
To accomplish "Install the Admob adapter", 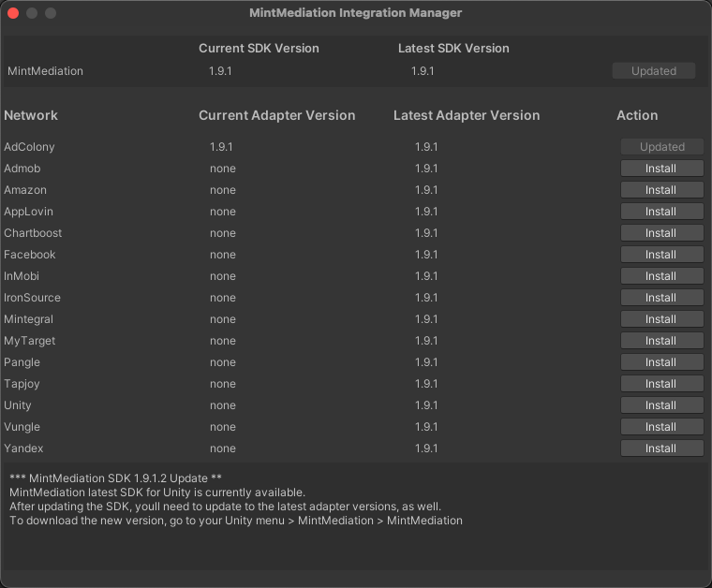I will [x=661, y=169].
